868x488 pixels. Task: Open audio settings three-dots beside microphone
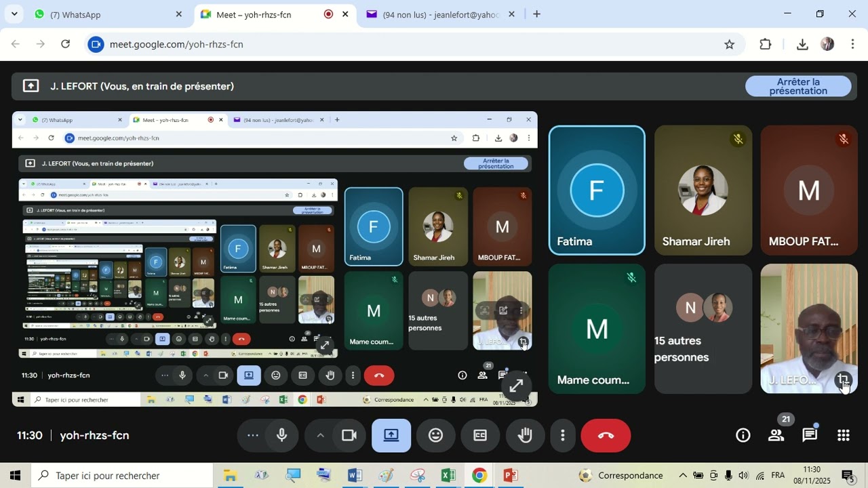pos(253,435)
